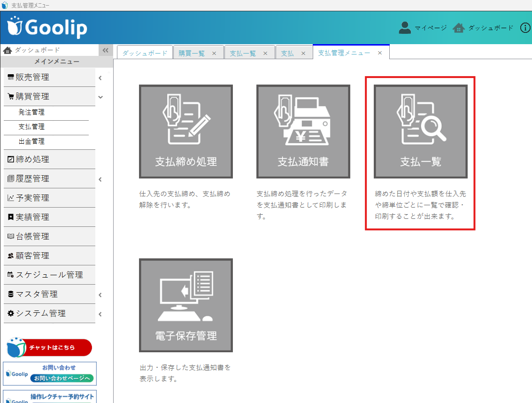Open the 顧客管理 menu label

click(32, 256)
